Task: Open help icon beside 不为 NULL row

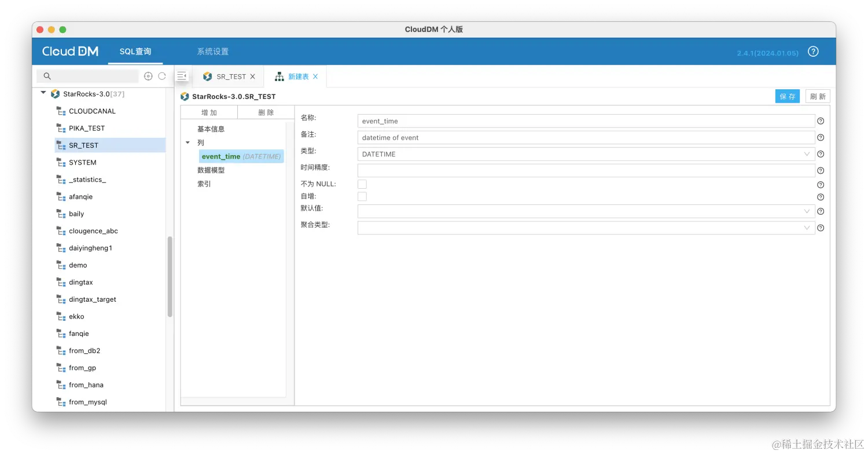Action: click(x=821, y=185)
